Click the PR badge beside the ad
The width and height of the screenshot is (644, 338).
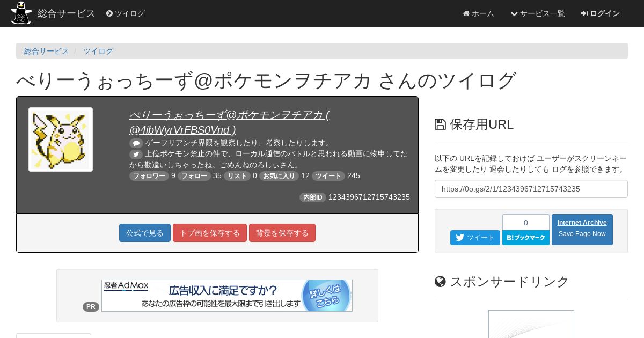pyautogui.click(x=91, y=307)
